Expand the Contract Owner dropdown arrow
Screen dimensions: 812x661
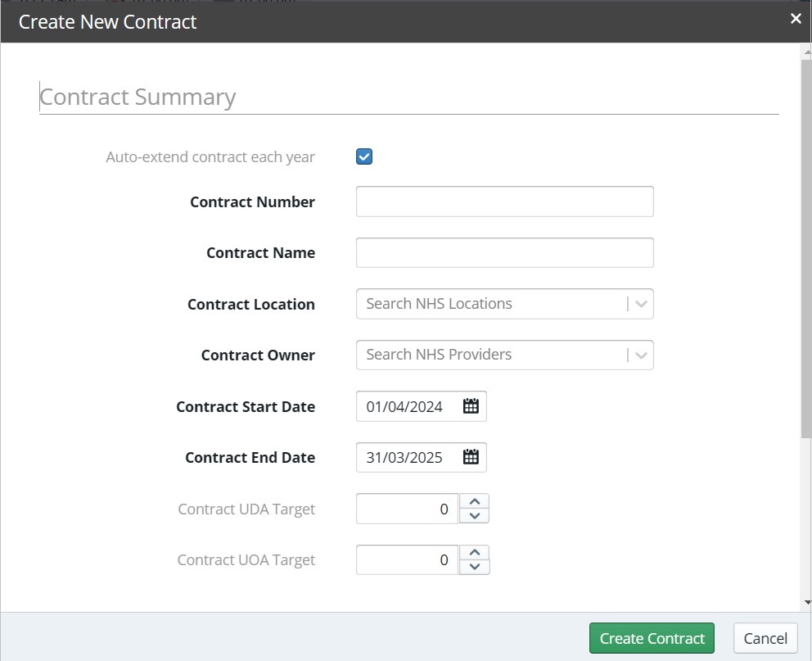(x=641, y=355)
